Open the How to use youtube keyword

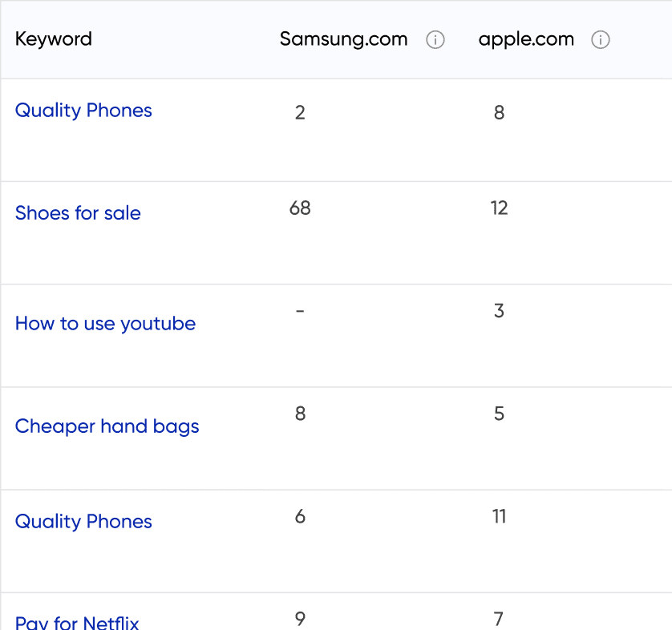tap(105, 324)
